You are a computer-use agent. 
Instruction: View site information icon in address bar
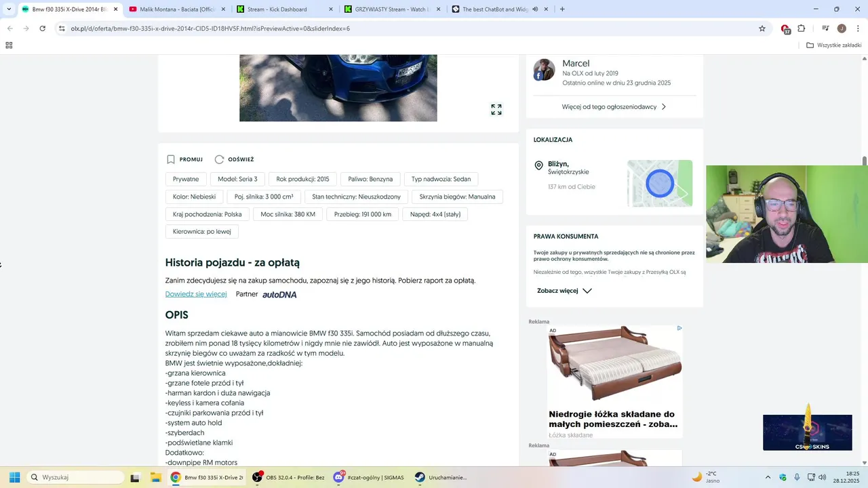pos(62,28)
